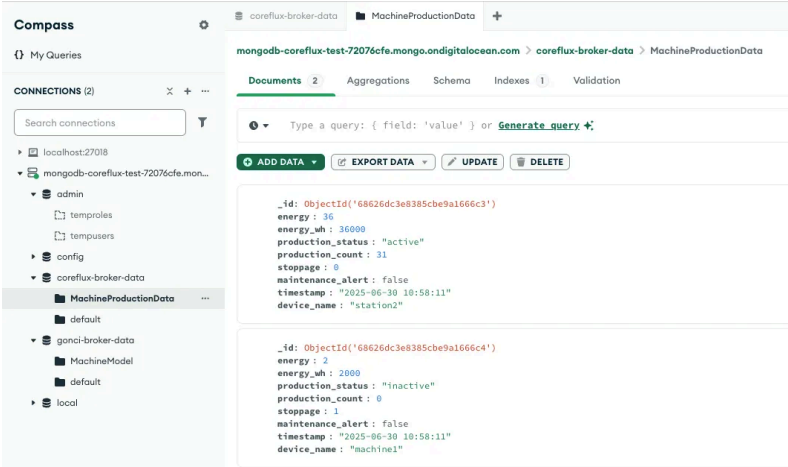The image size is (788, 467).
Task: Open the Indexes tab
Action: pyautogui.click(x=521, y=80)
